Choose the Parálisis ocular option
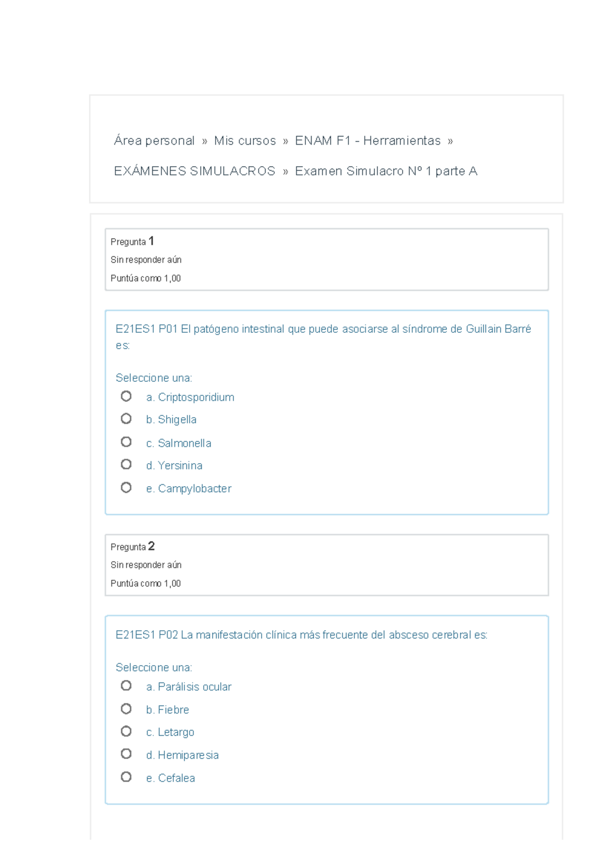 coord(126,686)
